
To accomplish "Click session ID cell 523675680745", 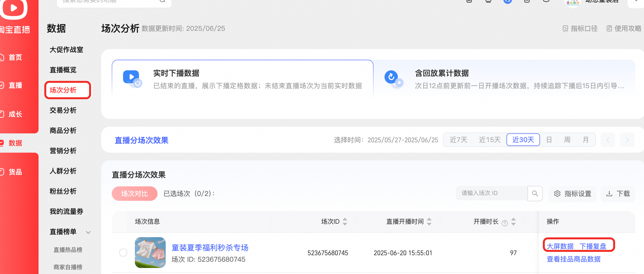I will click(x=328, y=253).
